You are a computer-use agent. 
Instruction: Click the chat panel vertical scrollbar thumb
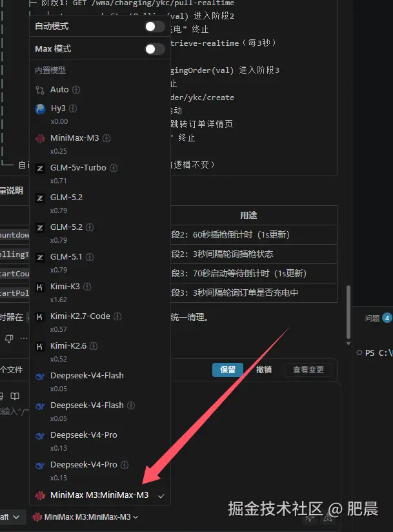point(348,312)
